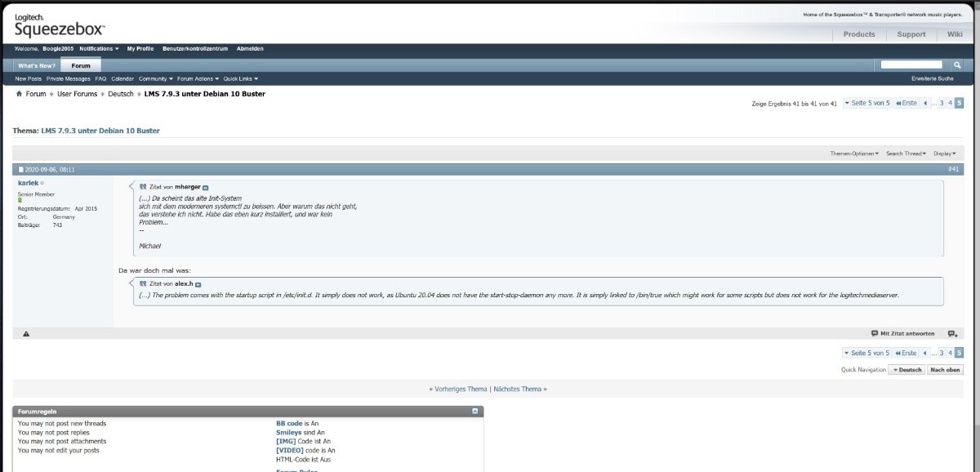Open the Nächstes Thema link
980x472 pixels.
point(519,390)
